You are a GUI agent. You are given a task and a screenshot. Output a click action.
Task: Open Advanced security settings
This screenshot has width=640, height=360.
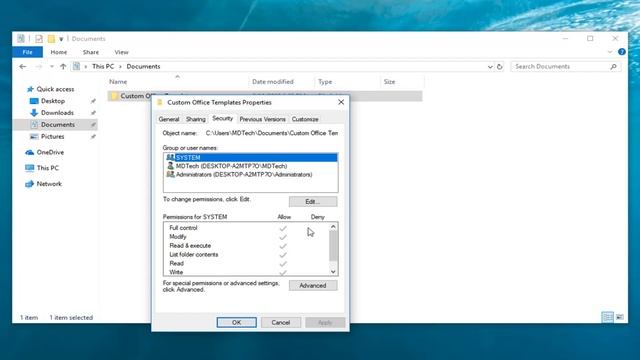click(x=313, y=285)
